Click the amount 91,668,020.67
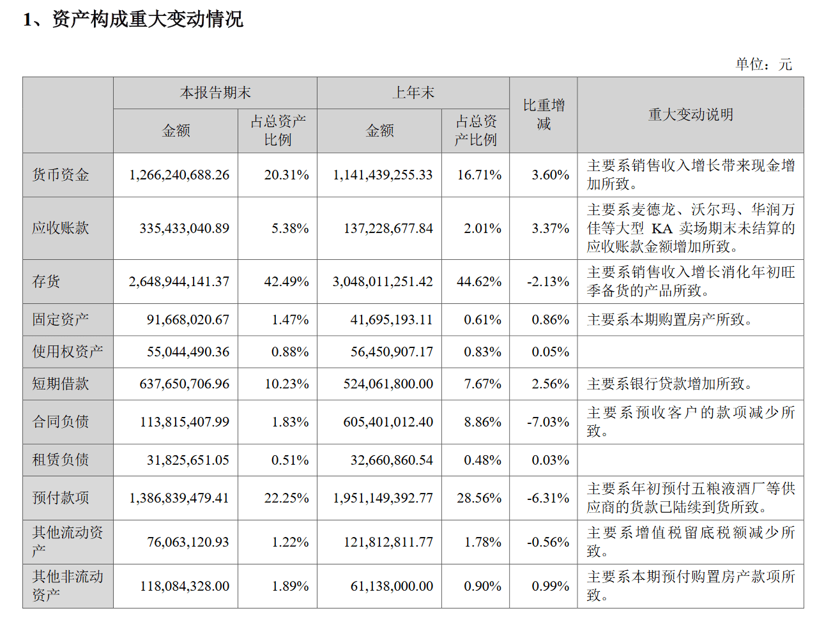 [x=188, y=320]
